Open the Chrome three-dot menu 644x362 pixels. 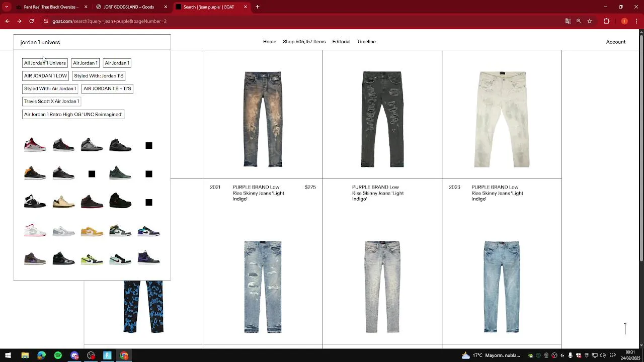(636, 21)
